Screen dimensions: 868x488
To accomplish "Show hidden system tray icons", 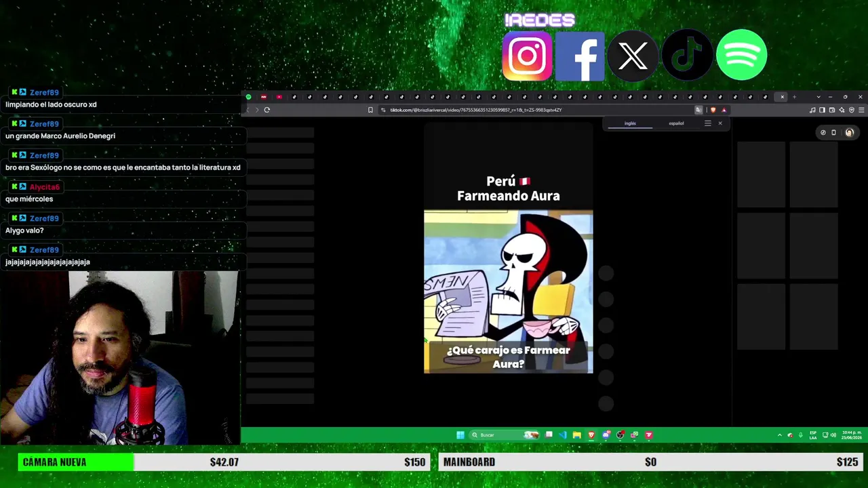I will (x=780, y=435).
